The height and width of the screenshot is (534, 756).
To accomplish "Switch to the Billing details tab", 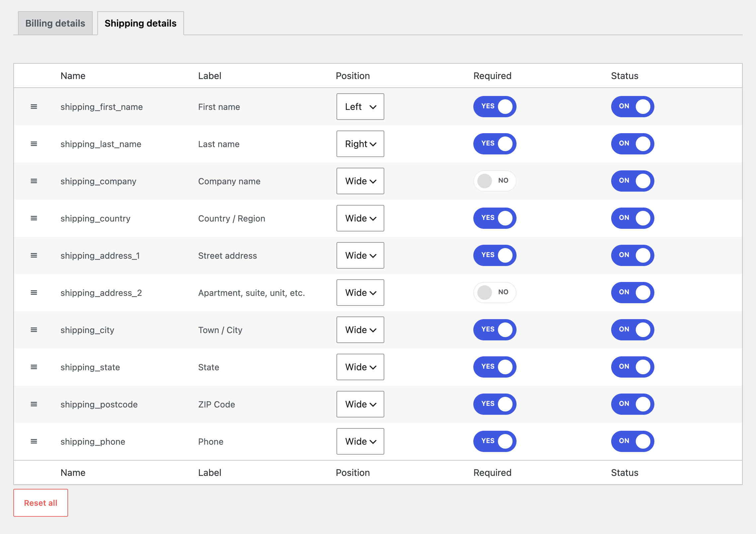I will pos(55,23).
